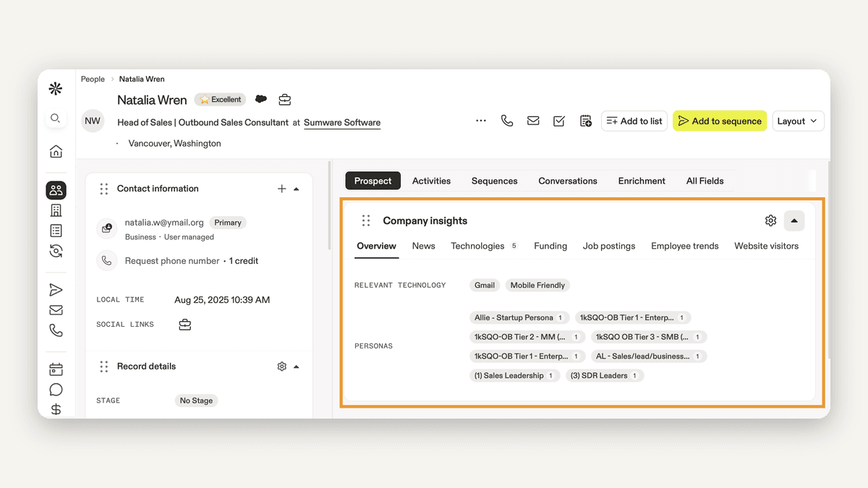This screenshot has width=868, height=488.
Task: Collapse the Company insights panel
Action: pos(794,221)
